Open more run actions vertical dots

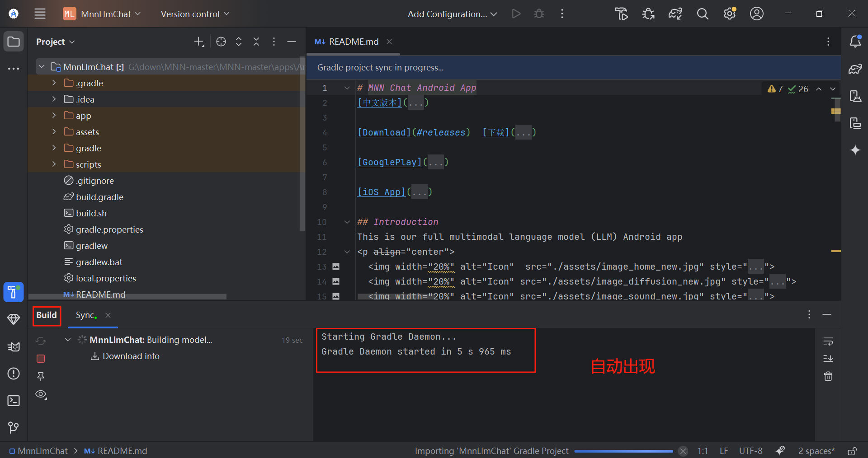coord(562,14)
